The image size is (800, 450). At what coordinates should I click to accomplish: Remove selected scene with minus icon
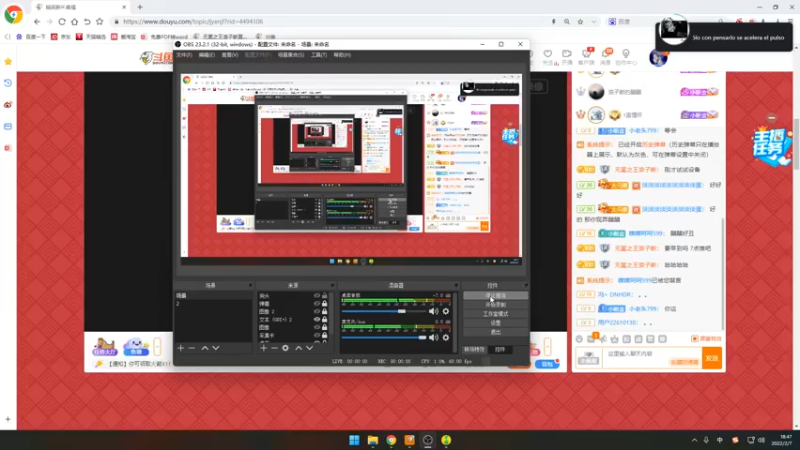[192, 348]
